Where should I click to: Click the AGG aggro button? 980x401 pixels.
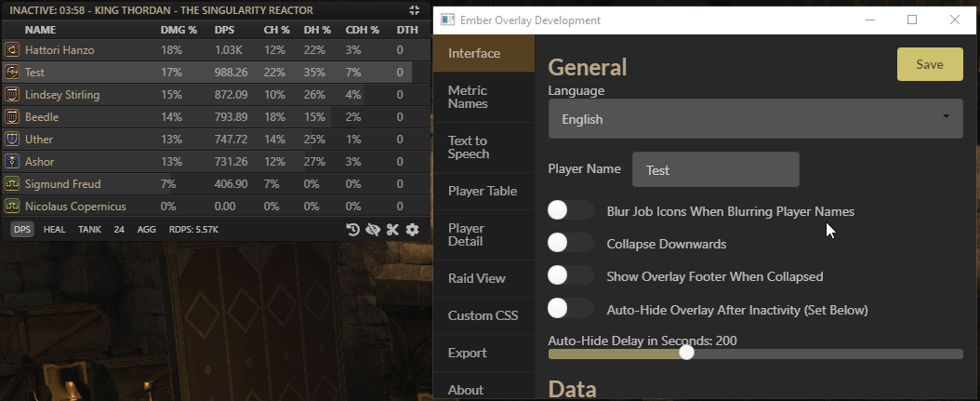(x=146, y=230)
